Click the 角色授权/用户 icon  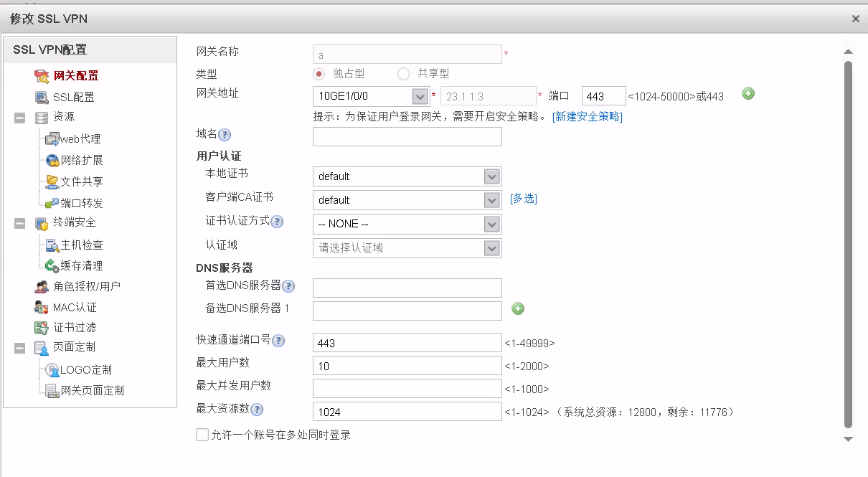[x=42, y=287]
